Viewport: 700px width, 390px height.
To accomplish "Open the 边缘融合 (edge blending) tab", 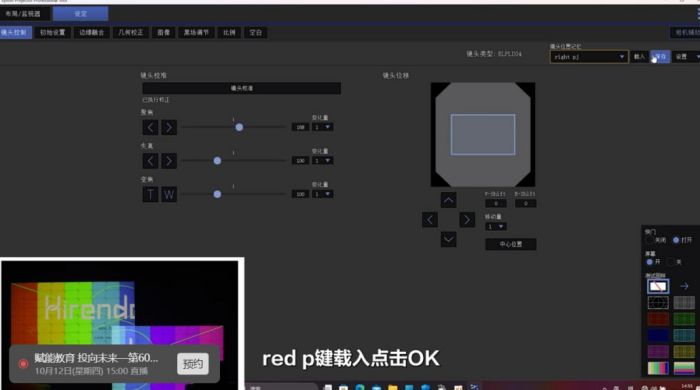I will tap(92, 33).
